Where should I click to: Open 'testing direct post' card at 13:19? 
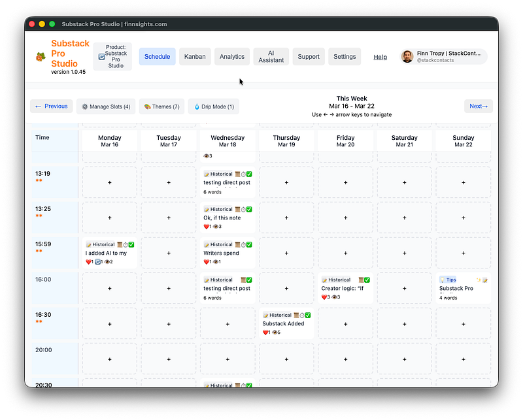[228, 183]
